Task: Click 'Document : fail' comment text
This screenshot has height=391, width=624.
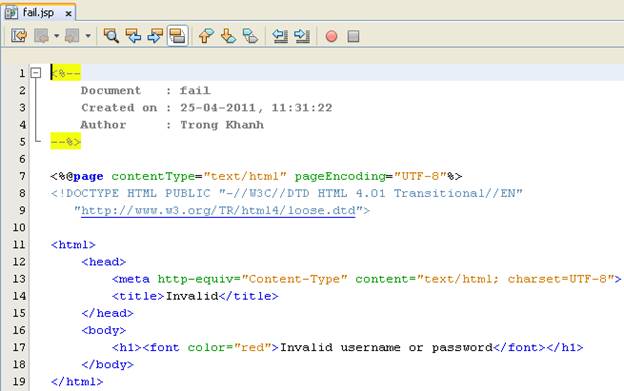Action: (146, 91)
